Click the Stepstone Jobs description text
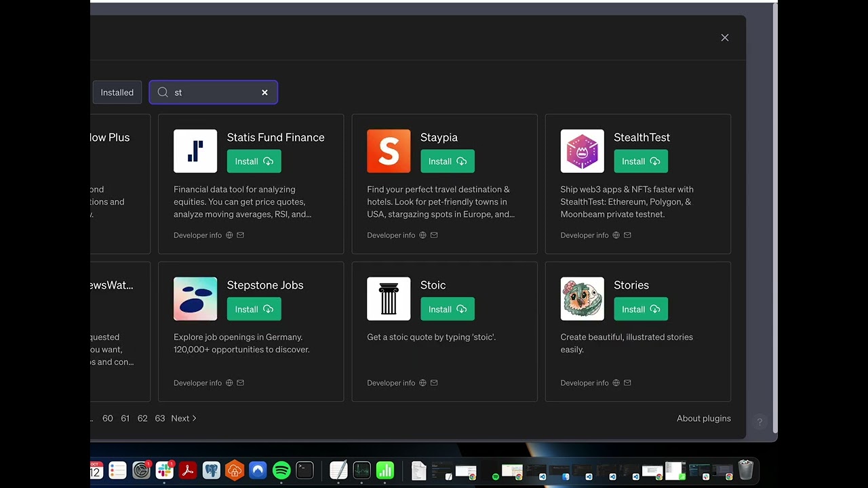The width and height of the screenshot is (868, 488). [241, 343]
